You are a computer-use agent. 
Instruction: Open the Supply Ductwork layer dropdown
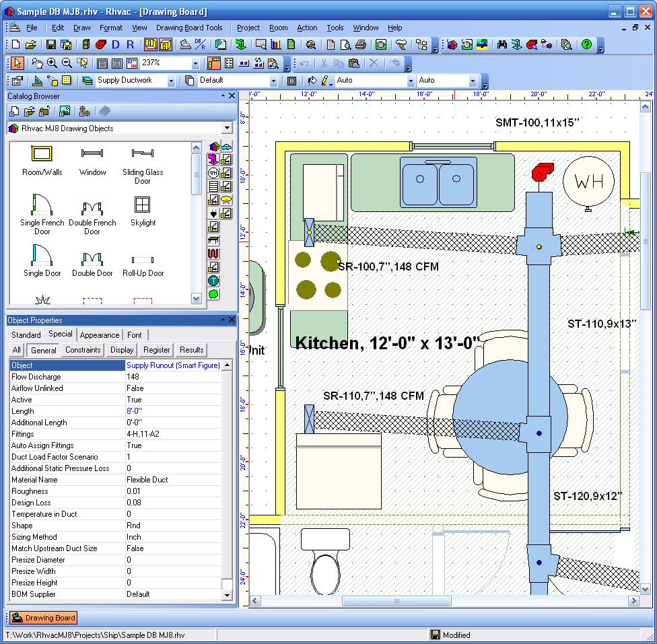[171, 81]
